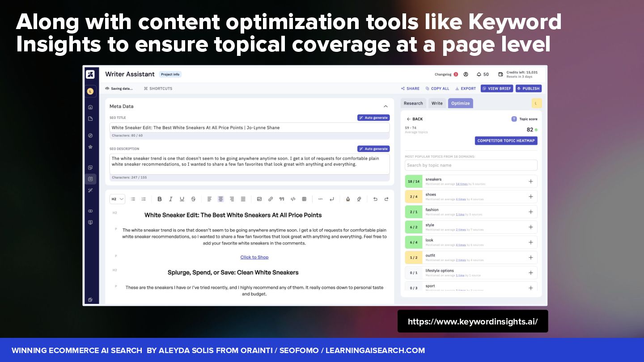Redo the last editor change
The width and height of the screenshot is (644, 362).
coord(386,199)
